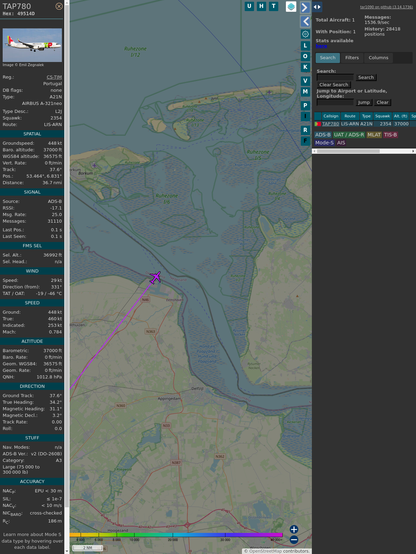
Task: Click the squawk value '2354' in info panel
Action: 56,118
